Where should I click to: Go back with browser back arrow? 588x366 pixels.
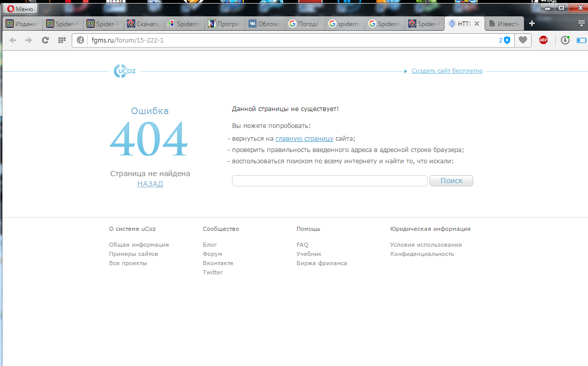tap(13, 40)
